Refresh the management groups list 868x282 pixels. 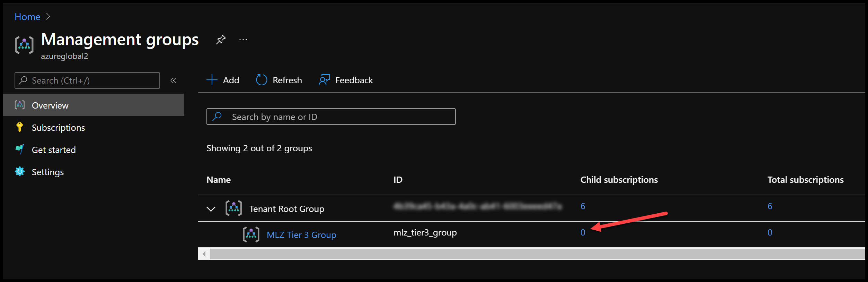tap(279, 80)
